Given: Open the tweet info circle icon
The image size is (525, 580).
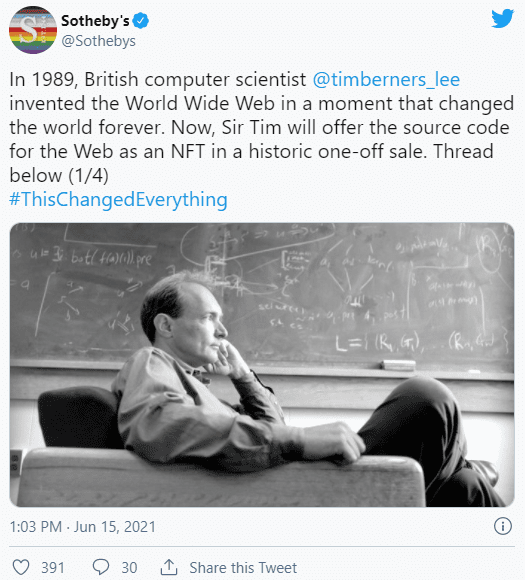Looking at the screenshot, I should [x=503, y=526].
